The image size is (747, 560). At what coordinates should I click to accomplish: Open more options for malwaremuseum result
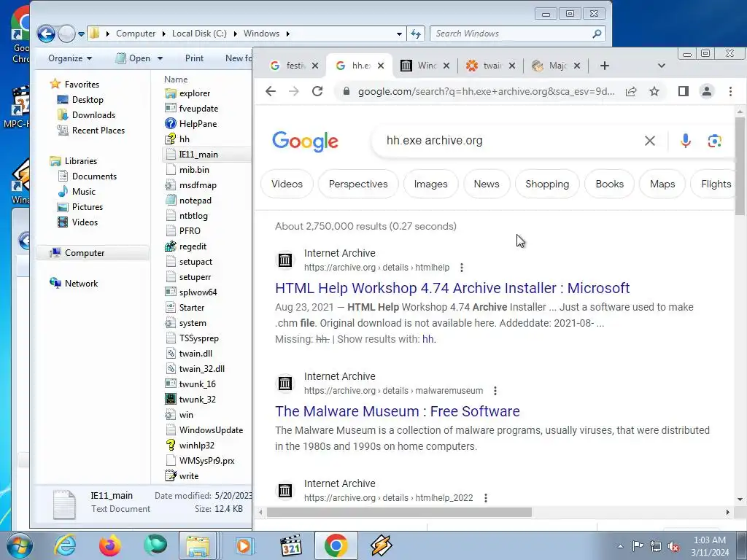tap(495, 391)
